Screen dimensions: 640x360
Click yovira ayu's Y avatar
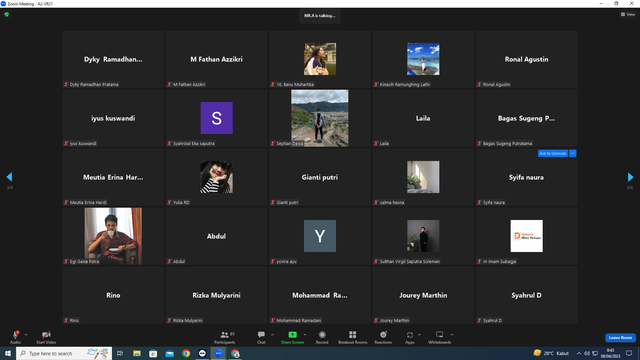[x=320, y=236]
